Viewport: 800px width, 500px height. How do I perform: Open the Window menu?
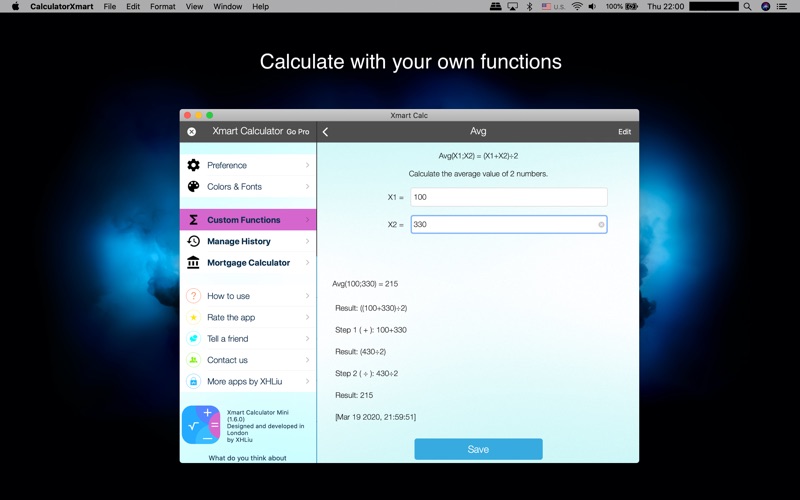coord(228,7)
